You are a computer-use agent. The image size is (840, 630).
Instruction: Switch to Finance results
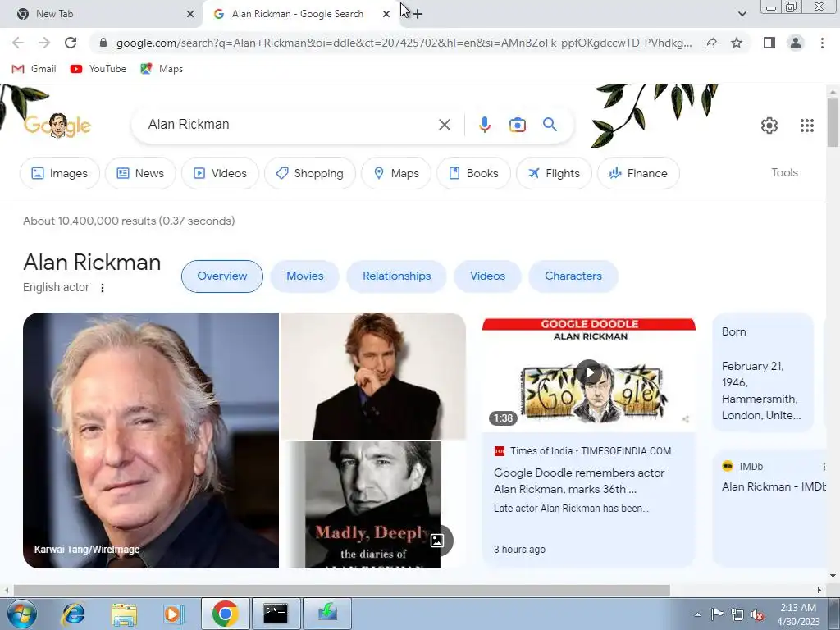(638, 173)
